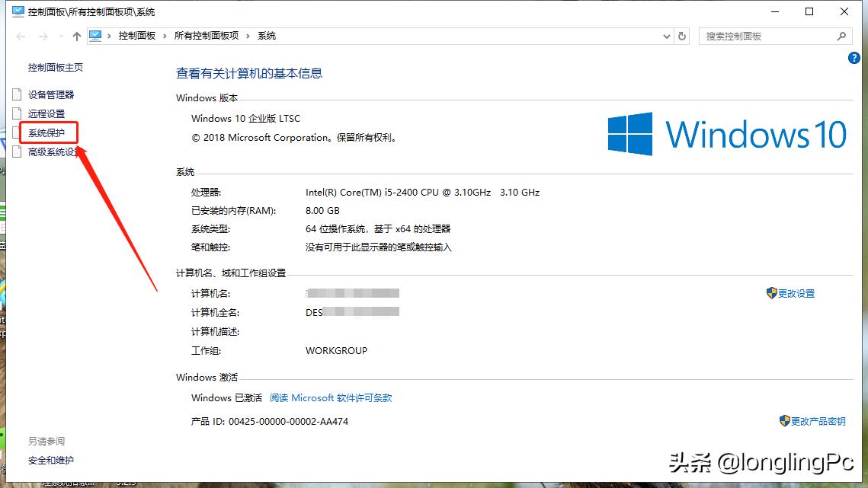Open the address bar dropdown chevron
Viewport: 868px width, 488px height.
pos(666,36)
